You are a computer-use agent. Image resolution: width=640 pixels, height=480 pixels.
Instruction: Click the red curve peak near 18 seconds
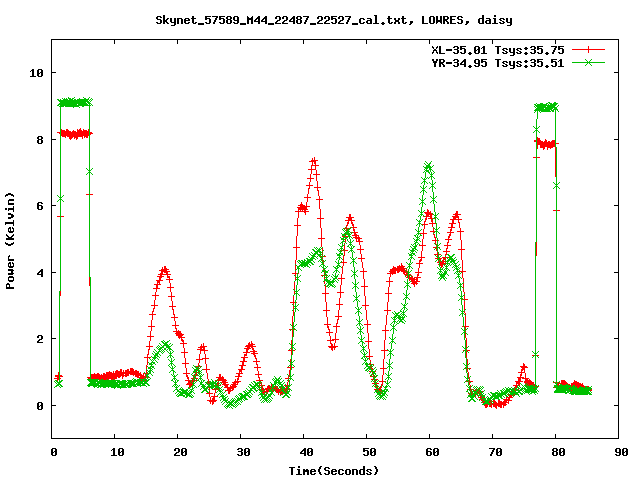point(164,270)
